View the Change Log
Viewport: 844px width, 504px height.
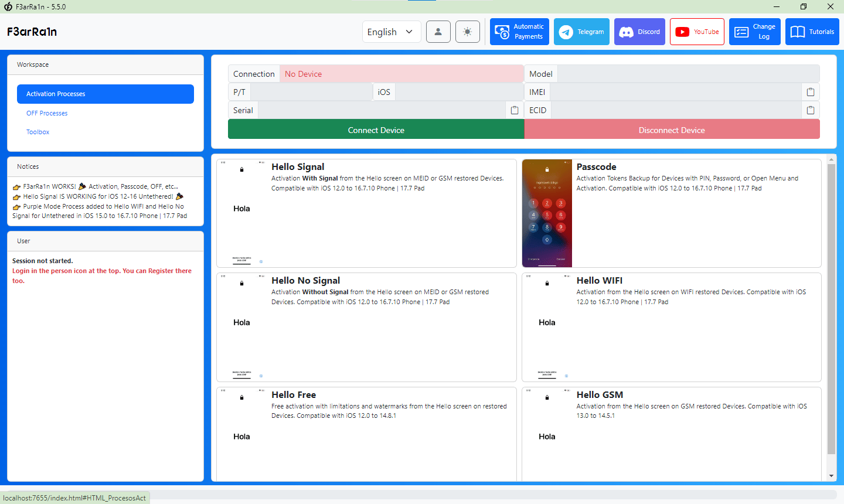754,32
